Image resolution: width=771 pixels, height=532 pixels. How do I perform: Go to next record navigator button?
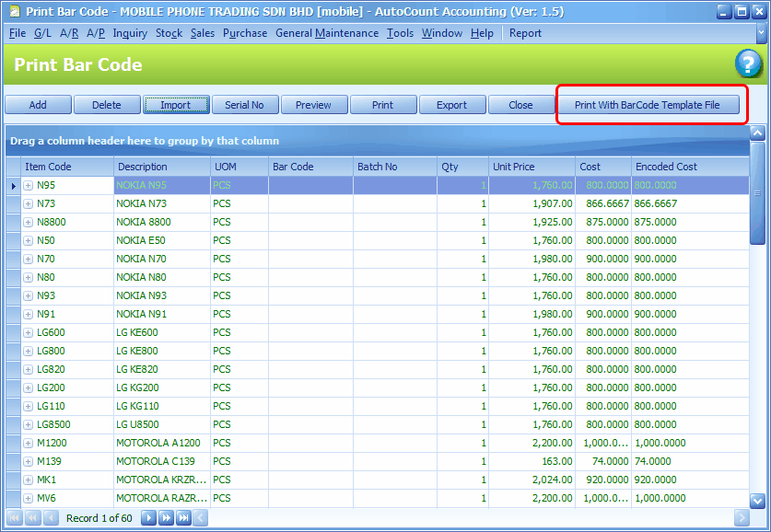(148, 518)
